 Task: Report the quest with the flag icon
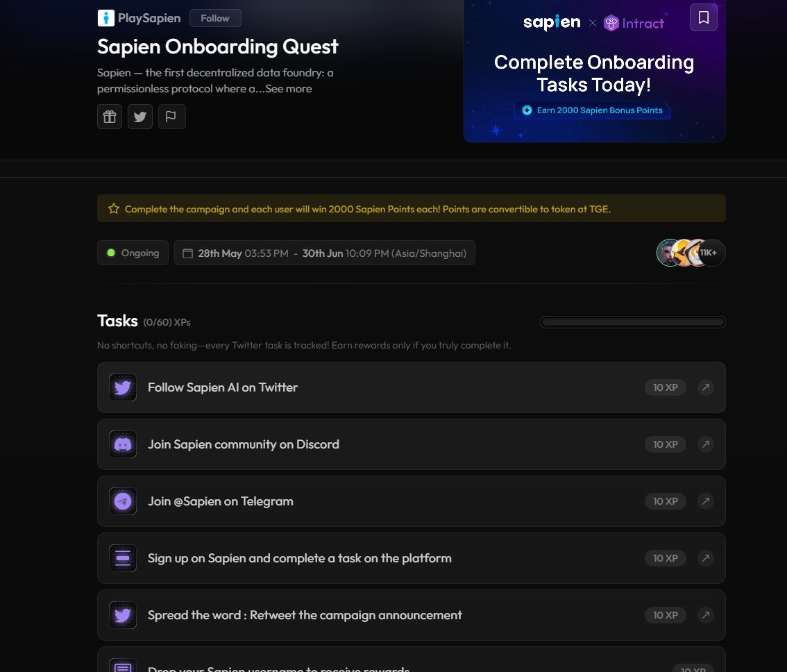pyautogui.click(x=171, y=117)
